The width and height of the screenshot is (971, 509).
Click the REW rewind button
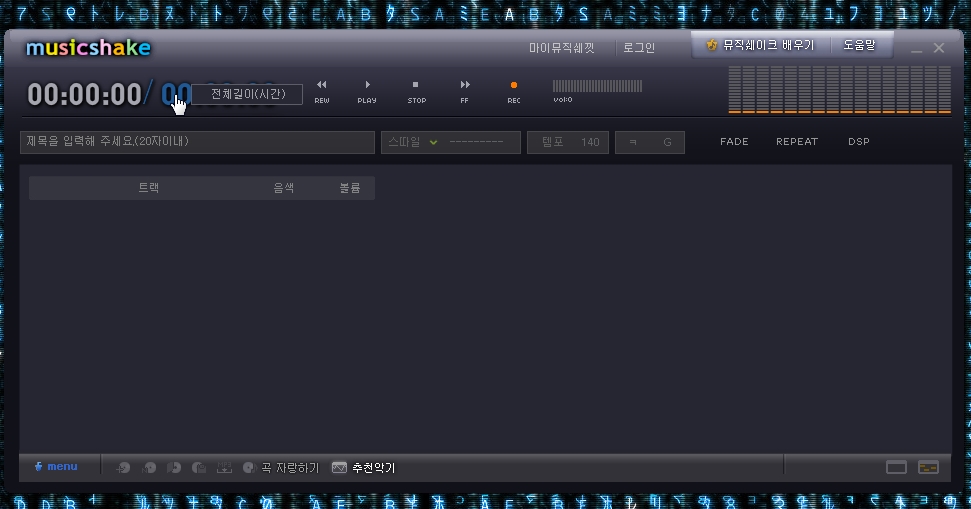point(321,91)
